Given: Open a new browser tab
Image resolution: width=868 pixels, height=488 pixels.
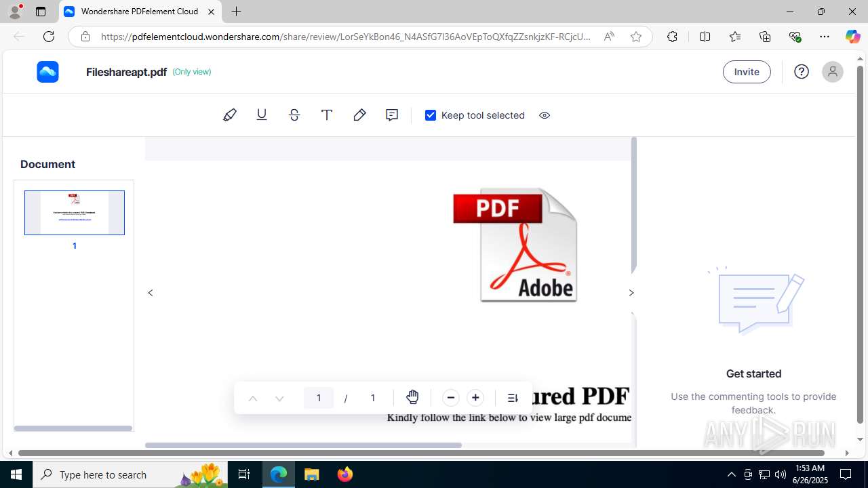Looking at the screenshot, I should pos(236,12).
